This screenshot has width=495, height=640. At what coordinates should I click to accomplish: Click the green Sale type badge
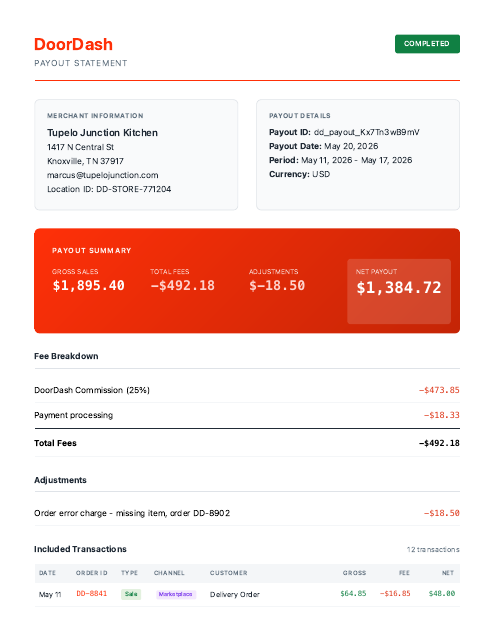[x=131, y=594]
